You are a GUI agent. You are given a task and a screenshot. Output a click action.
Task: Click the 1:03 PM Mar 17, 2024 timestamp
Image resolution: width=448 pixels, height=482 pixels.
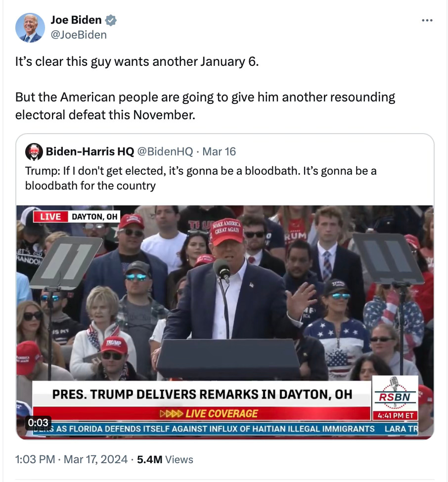pos(71,460)
